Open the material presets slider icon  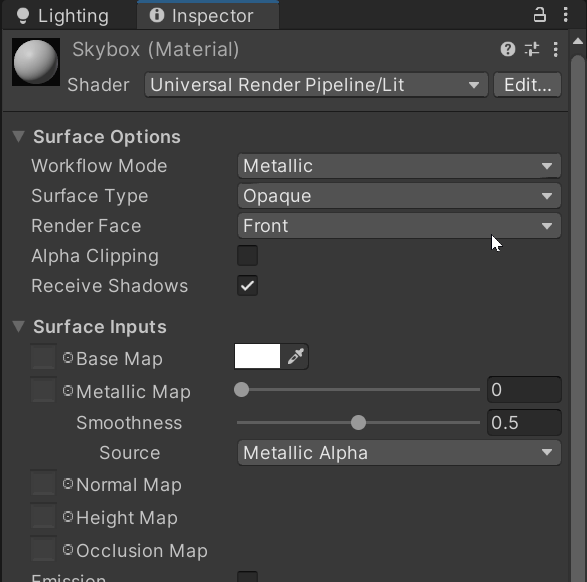(x=532, y=49)
